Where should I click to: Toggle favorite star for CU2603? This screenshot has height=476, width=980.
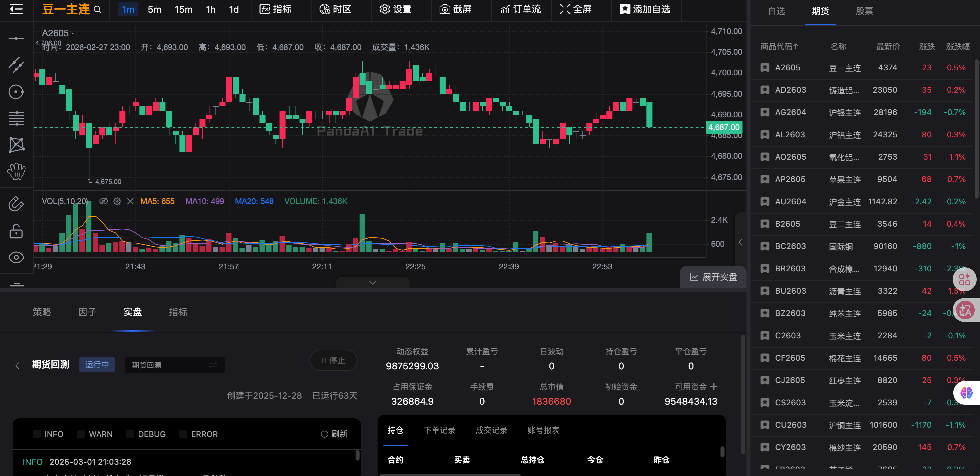point(765,425)
